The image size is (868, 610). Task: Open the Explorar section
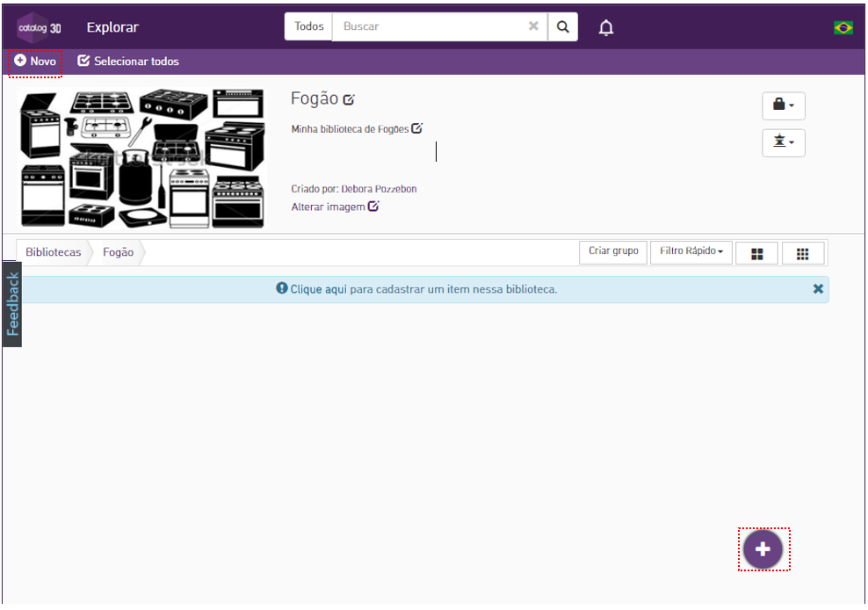[112, 27]
